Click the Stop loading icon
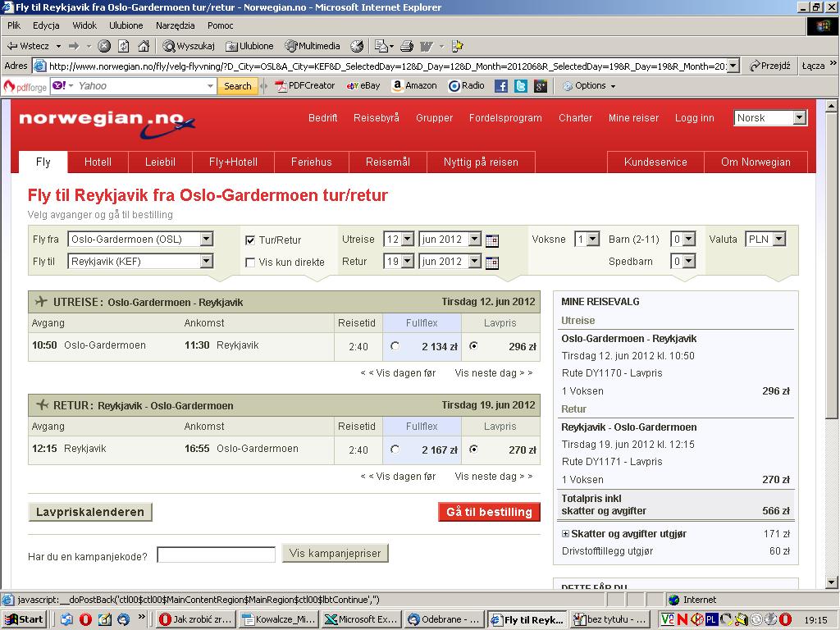This screenshot has height=630, width=840. point(104,46)
